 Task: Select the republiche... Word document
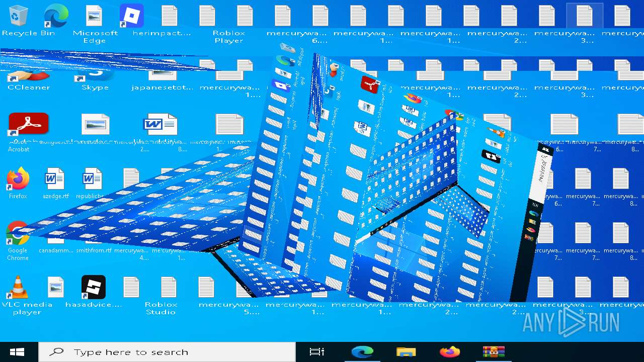92,179
